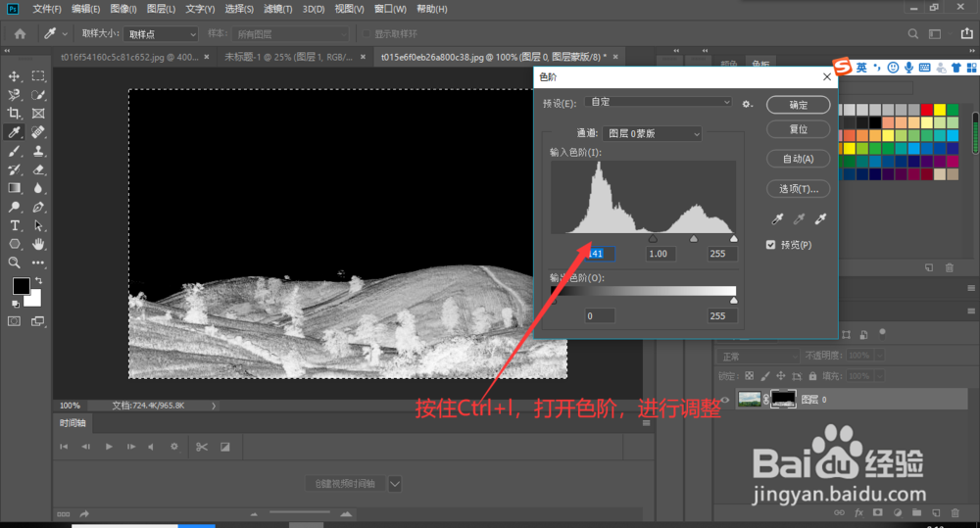Split clip with timeline scissors icon
Screen dimensions: 980x528
click(x=201, y=447)
